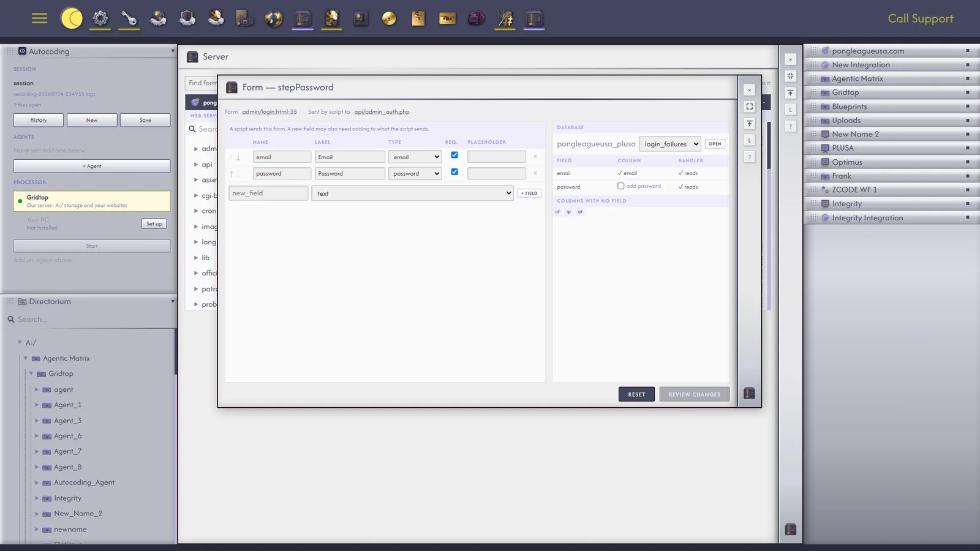The width and height of the screenshot is (980, 551).
Task: Check the add password column checkbox
Action: (621, 186)
